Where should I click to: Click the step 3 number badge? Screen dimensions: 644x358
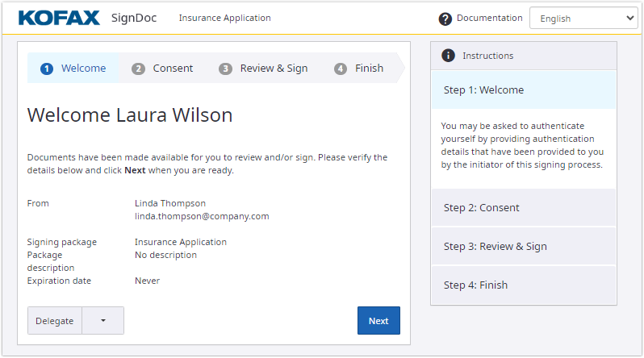click(226, 69)
